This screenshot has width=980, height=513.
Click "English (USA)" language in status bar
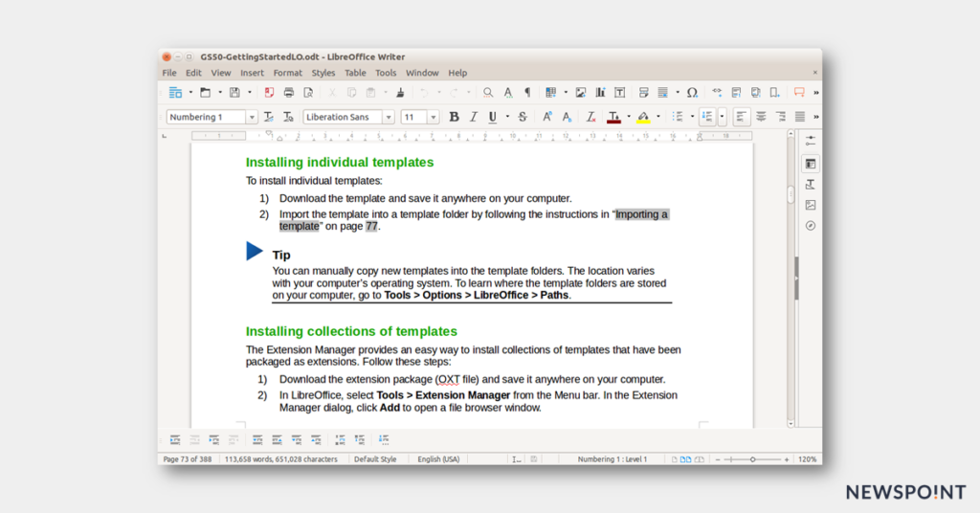(438, 459)
